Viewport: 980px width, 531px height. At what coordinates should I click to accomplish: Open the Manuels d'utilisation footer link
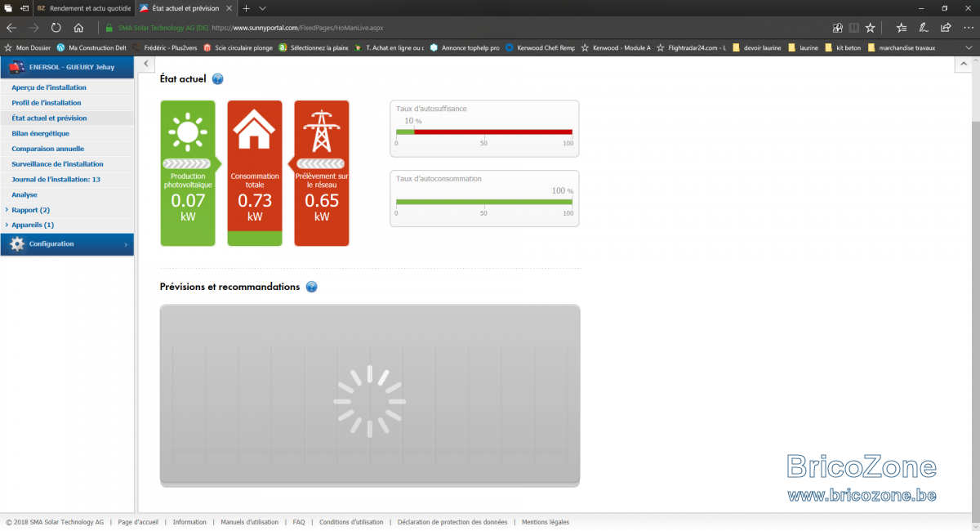click(x=249, y=522)
